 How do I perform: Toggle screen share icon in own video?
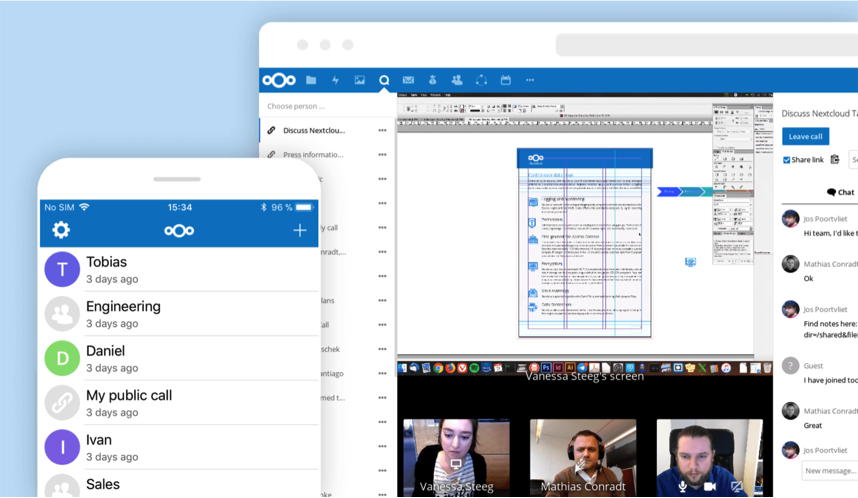737,486
